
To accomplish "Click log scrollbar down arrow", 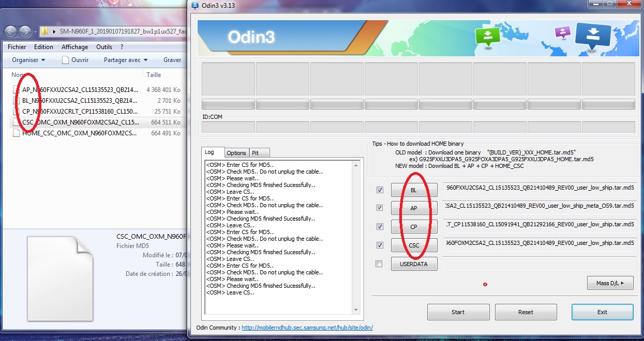I will [356, 309].
